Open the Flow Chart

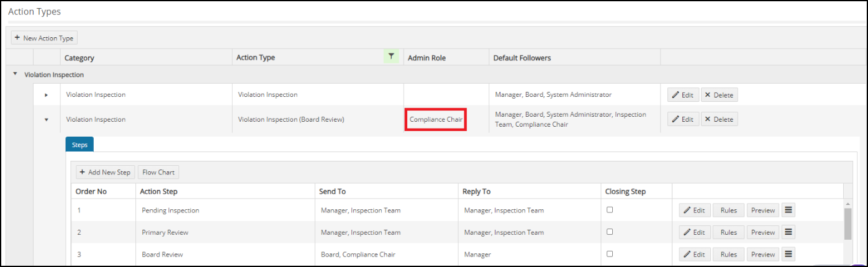[158, 172]
